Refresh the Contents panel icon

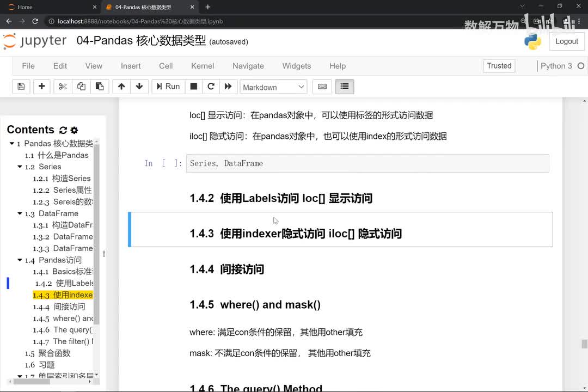63,130
